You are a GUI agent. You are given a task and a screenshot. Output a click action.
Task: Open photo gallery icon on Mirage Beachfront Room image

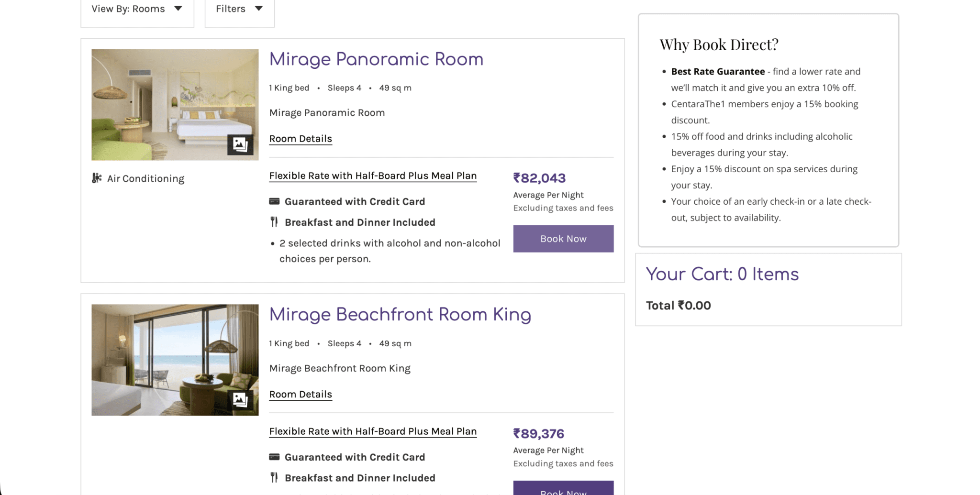240,399
